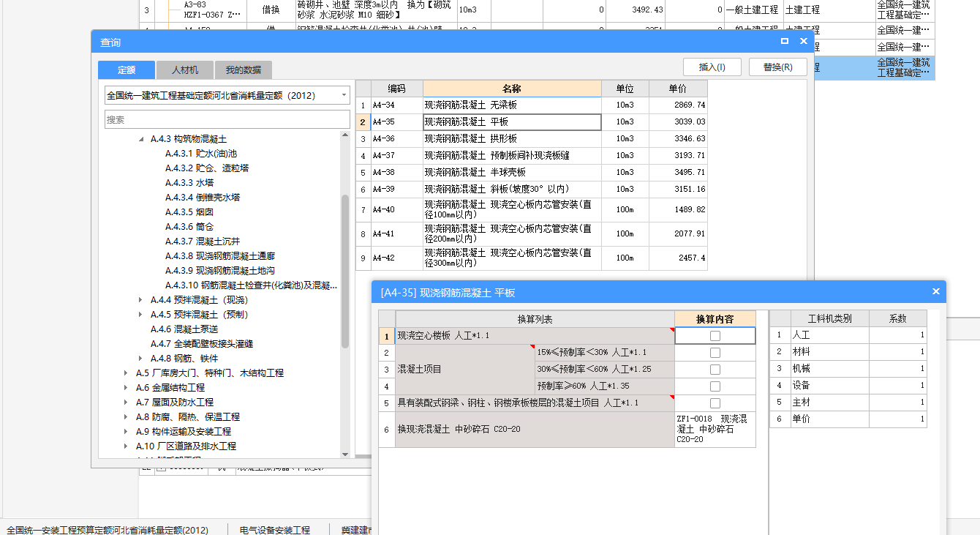Image resolution: width=980 pixels, height=535 pixels.
Task: Tick 现浇空心楼板 人工*1.1 checkbox
Action: pyautogui.click(x=715, y=336)
